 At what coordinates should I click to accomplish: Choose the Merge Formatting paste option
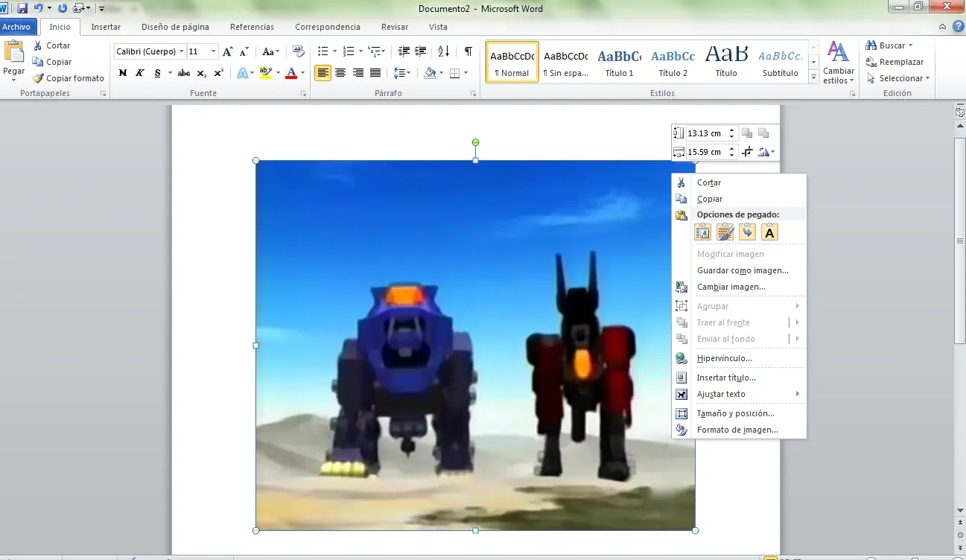tap(725, 232)
